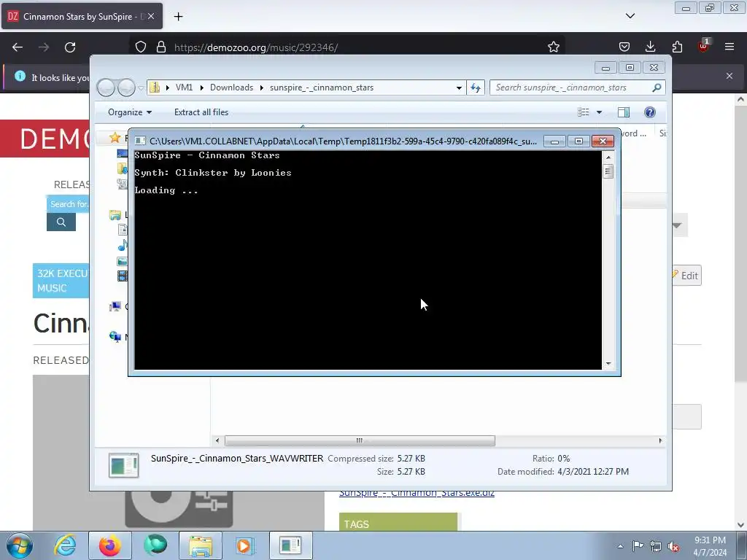The image size is (747, 560).
Task: Open Firefox extensions puzzle icon
Action: point(677,47)
